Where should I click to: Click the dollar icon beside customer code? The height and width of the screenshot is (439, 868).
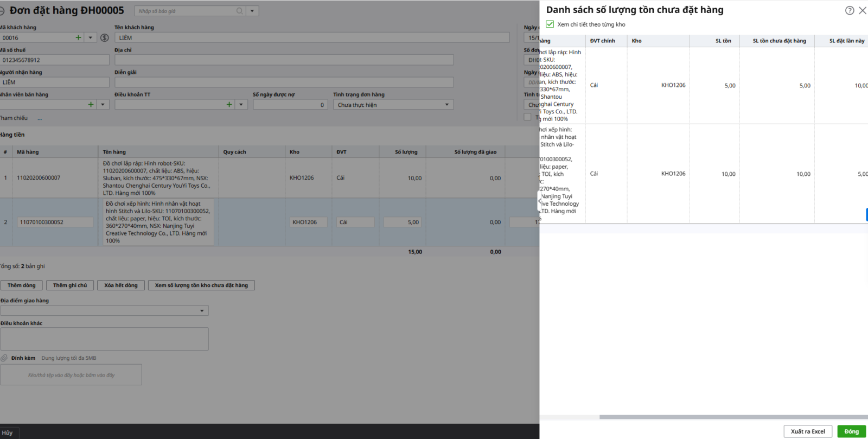click(105, 37)
